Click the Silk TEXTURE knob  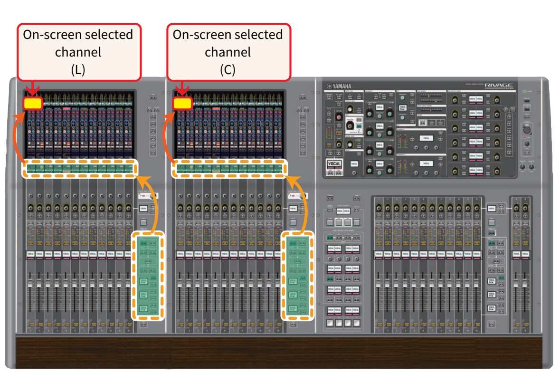pyautogui.click(x=351, y=125)
